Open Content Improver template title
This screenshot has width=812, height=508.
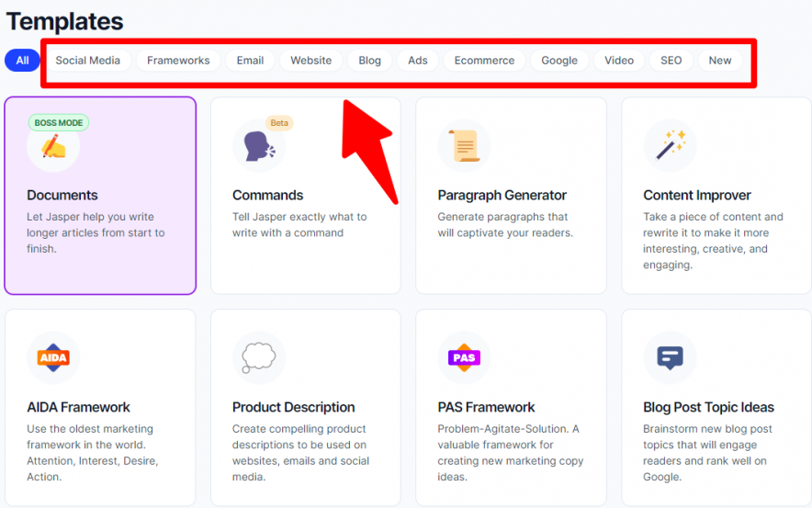[697, 196]
